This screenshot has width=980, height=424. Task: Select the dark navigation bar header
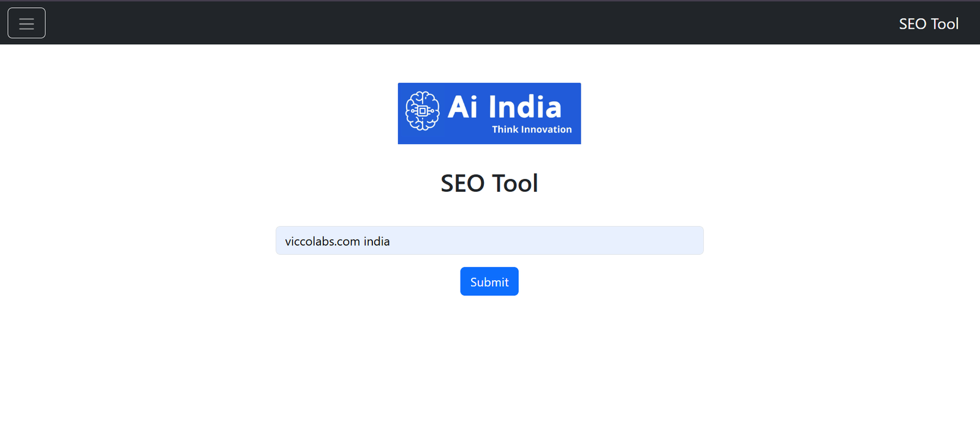tap(490, 22)
